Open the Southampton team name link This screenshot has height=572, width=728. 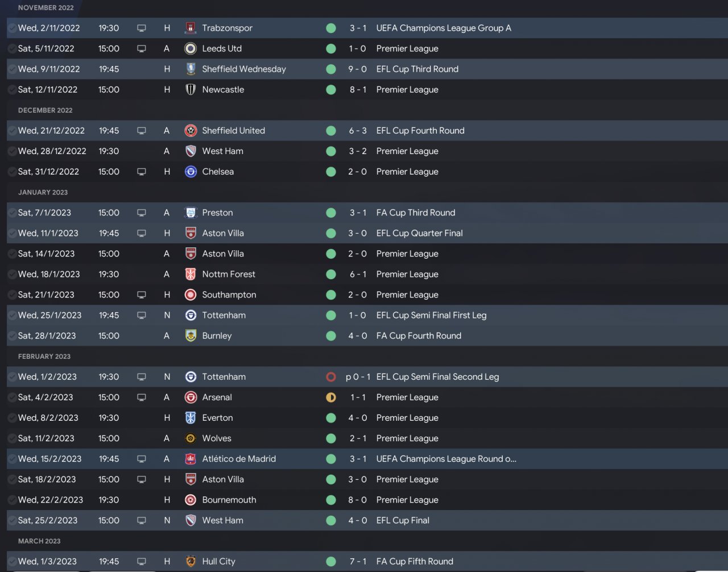tap(229, 295)
